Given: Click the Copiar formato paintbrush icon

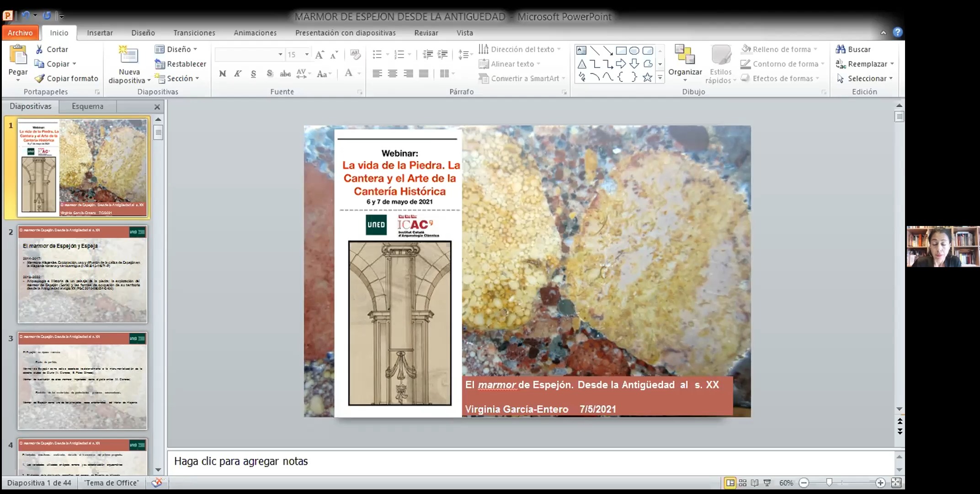Looking at the screenshot, I should pos(40,79).
